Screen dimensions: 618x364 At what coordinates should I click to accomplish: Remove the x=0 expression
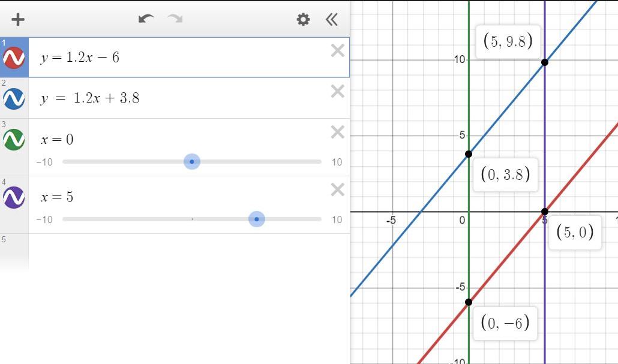(x=338, y=133)
